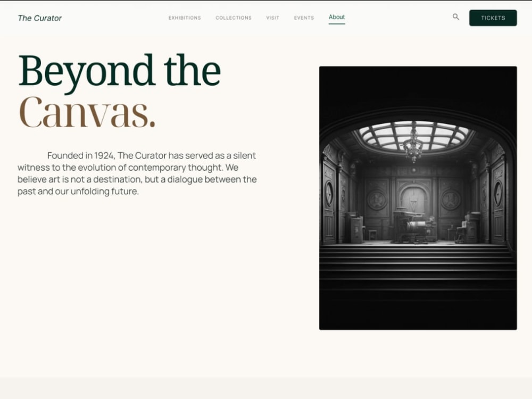
Task: Click the black-and-white gallery hall image
Action: click(418, 198)
